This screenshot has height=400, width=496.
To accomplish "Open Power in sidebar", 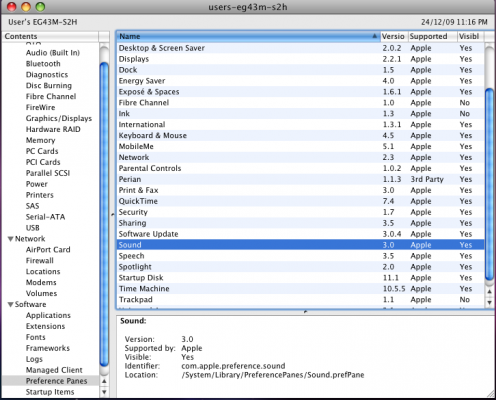I will pos(37,184).
